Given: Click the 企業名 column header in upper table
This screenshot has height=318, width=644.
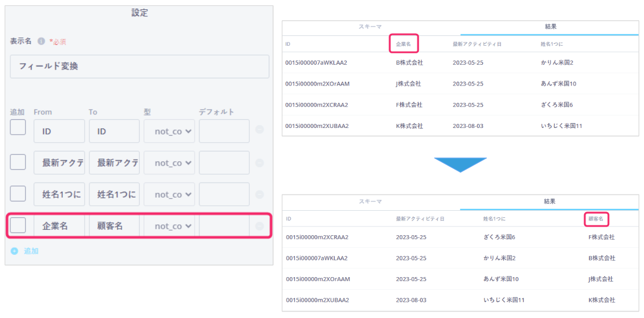Looking at the screenshot, I should 403,44.
